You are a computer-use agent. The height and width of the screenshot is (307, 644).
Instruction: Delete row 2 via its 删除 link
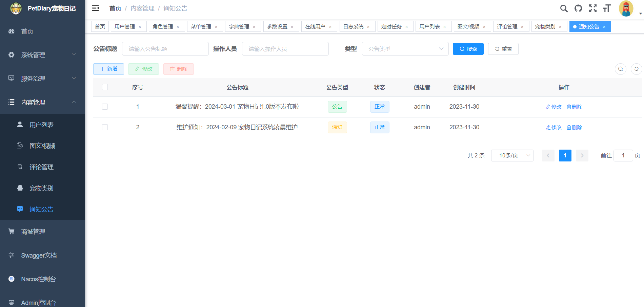tap(575, 127)
